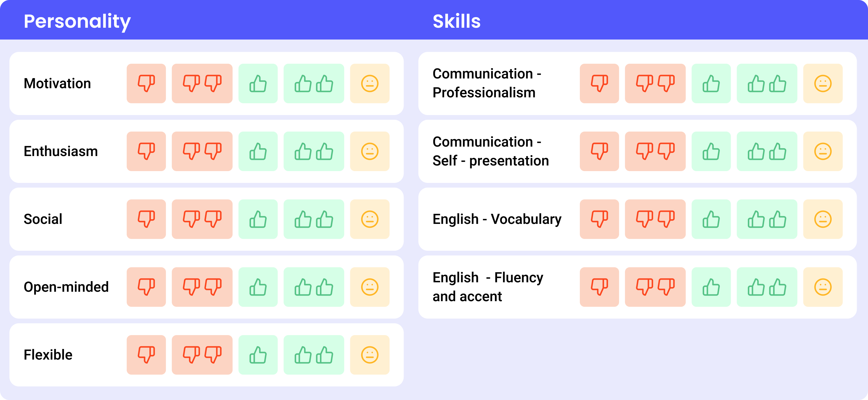Rate Communication - Self-presentation with double thumbs up
868x400 pixels.
(767, 151)
